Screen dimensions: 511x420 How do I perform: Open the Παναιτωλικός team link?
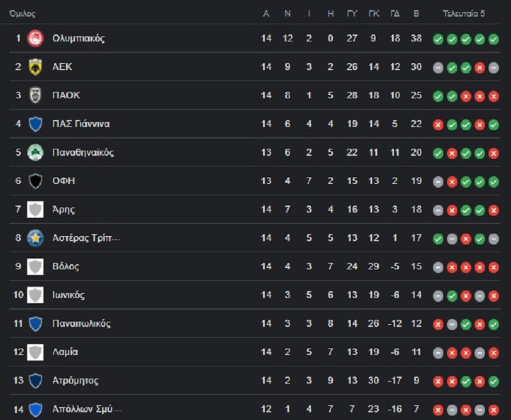coord(82,324)
